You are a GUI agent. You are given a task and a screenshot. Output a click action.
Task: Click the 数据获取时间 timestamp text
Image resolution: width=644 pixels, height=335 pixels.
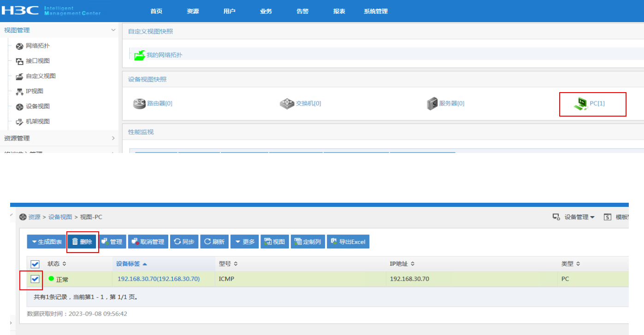(77, 314)
